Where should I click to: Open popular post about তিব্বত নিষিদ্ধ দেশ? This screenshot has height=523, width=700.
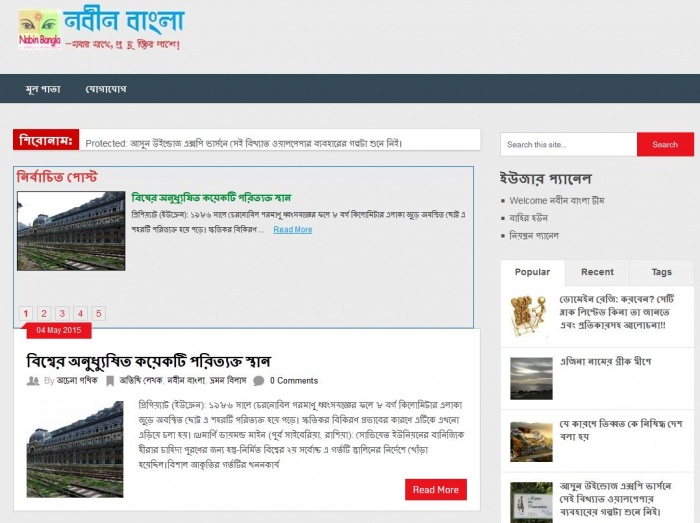coord(621,430)
